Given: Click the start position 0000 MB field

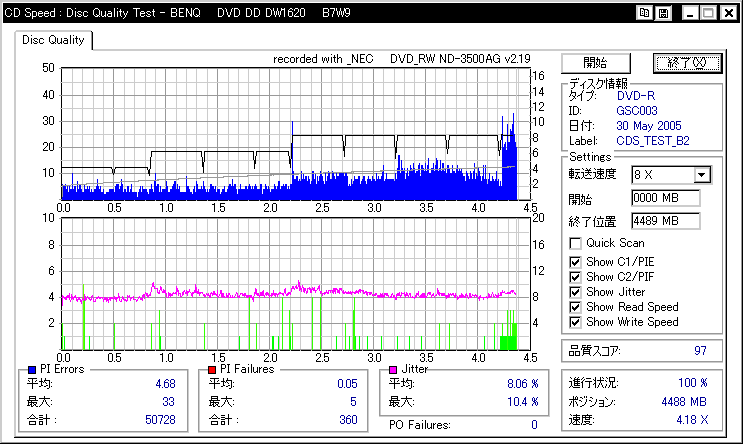Looking at the screenshot, I should [665, 198].
